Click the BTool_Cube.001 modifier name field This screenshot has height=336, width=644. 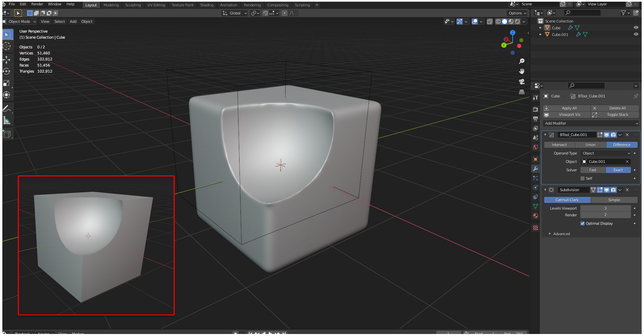577,135
